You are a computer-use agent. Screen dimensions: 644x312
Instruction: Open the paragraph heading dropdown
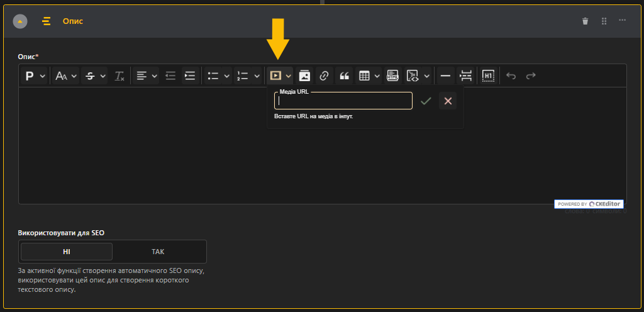tap(34, 75)
